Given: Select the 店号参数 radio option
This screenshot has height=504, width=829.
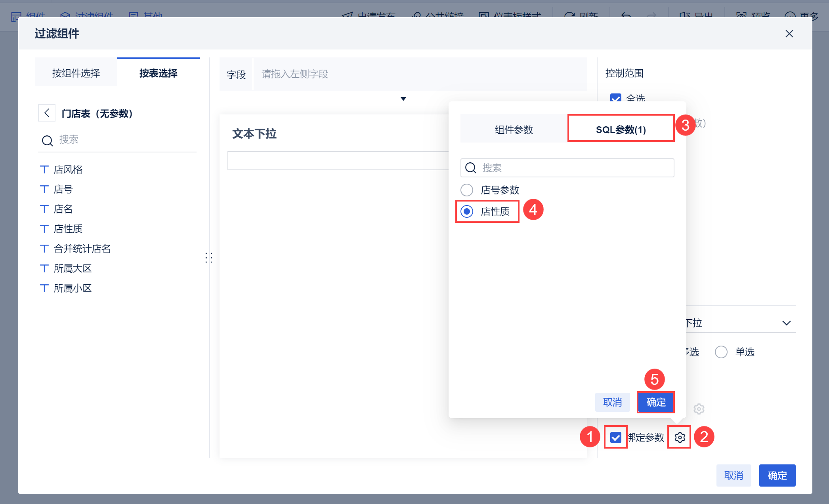Looking at the screenshot, I should 467,190.
